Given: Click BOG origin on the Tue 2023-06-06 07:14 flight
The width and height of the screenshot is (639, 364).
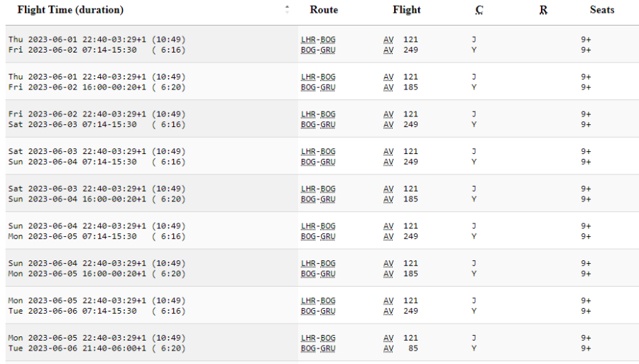Looking at the screenshot, I should [x=308, y=311].
